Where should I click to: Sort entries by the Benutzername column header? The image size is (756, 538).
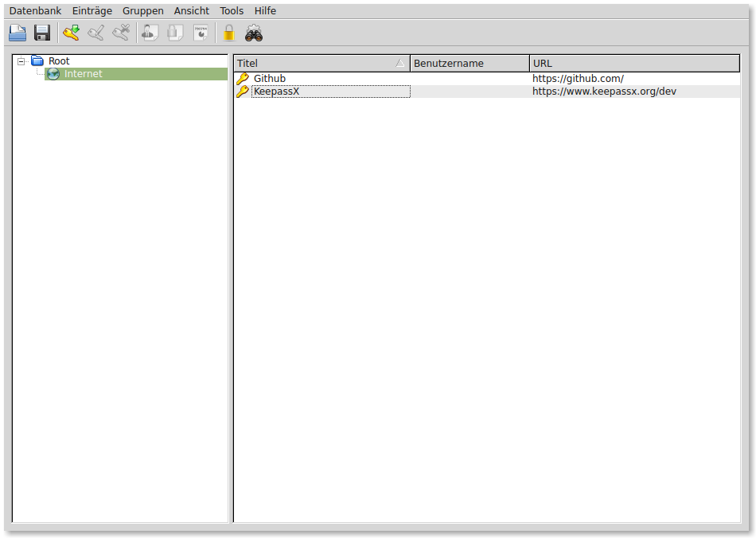(470, 63)
